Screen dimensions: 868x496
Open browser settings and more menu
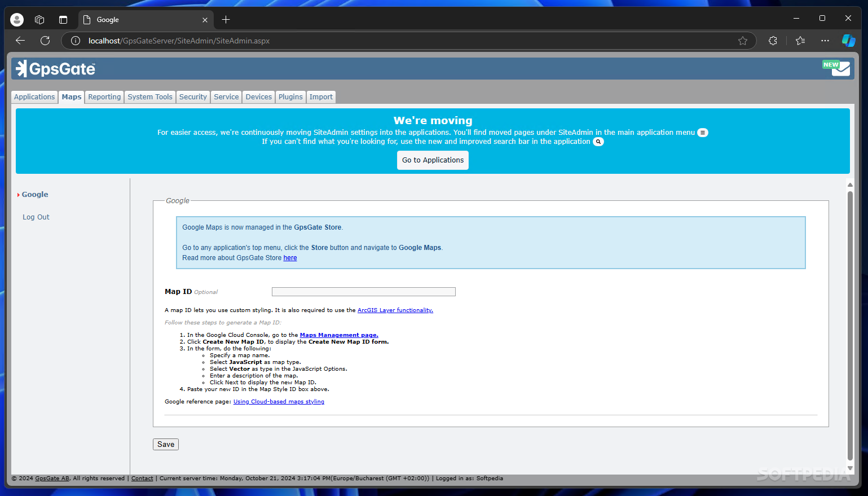coord(825,41)
